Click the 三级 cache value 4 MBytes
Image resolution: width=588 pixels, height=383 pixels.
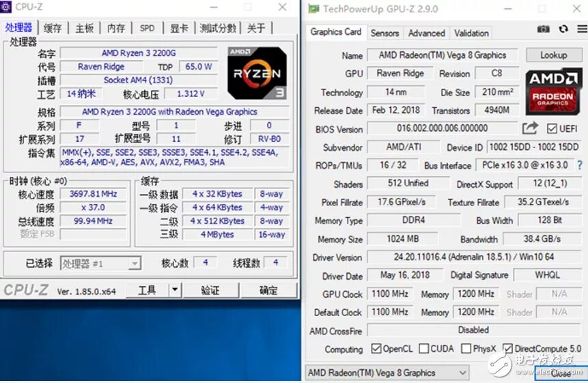[217, 234]
